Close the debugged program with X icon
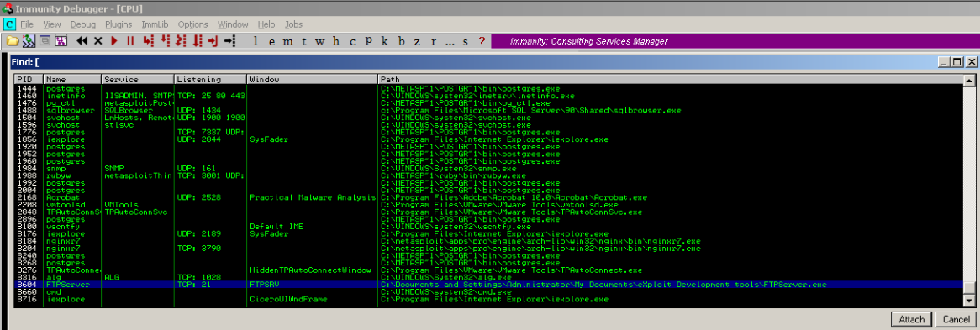Image resolution: width=980 pixels, height=330 pixels. coord(97,41)
